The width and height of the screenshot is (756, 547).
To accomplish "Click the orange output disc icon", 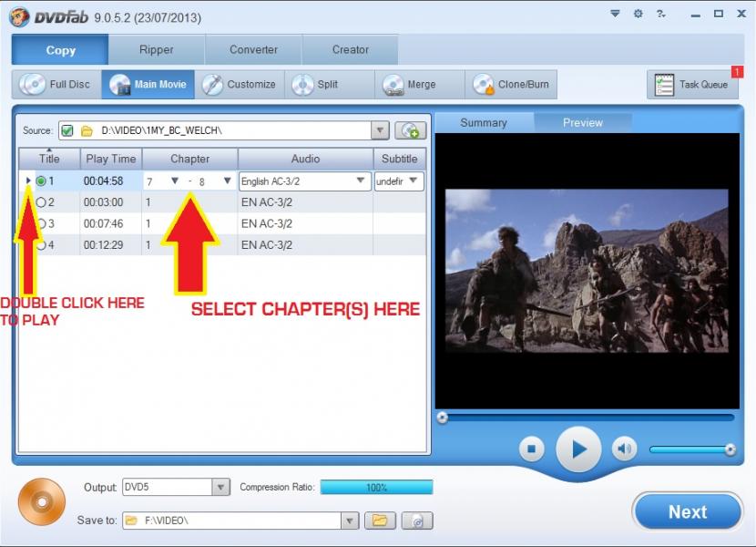I will pyautogui.click(x=42, y=502).
